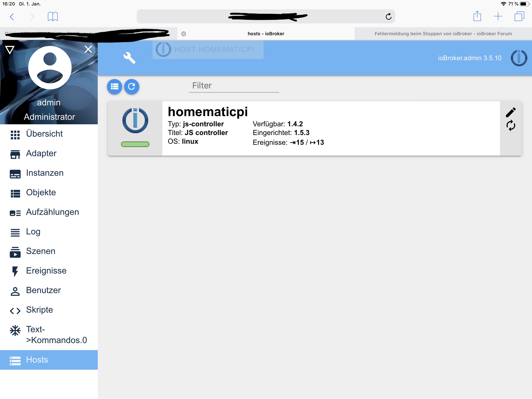Close the sidebar with X
The image size is (532, 399).
(x=88, y=49)
